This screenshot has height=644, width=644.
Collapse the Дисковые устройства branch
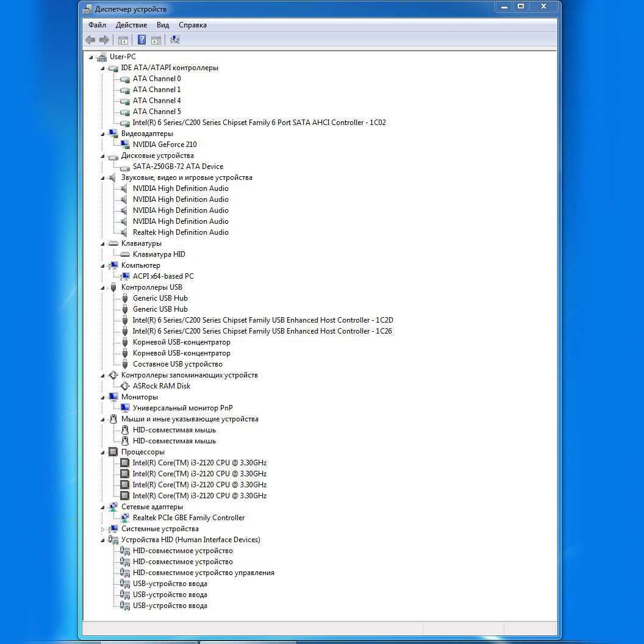pos(102,157)
